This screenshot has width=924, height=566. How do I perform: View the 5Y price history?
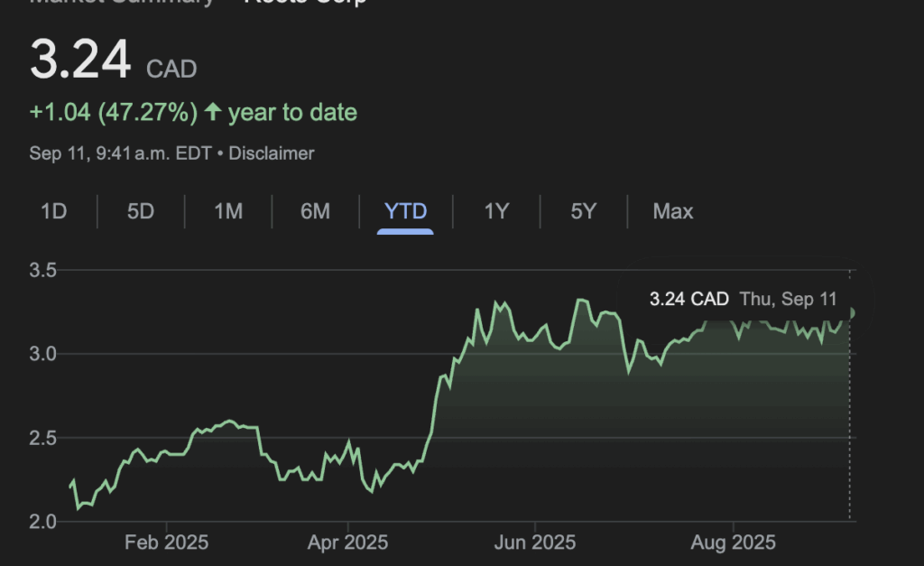[584, 211]
